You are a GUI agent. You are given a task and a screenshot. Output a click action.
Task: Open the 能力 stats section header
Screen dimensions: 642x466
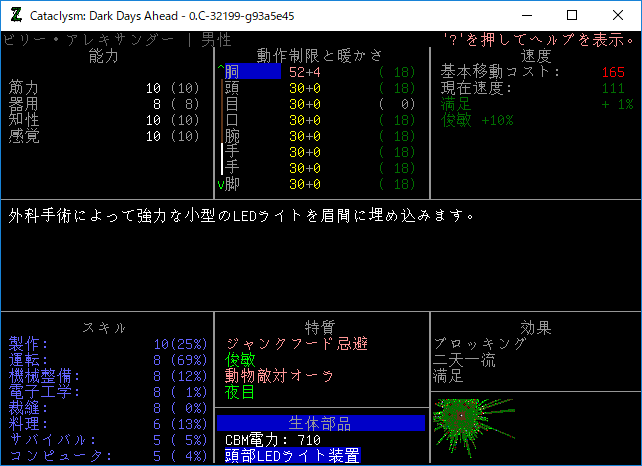coord(104,56)
